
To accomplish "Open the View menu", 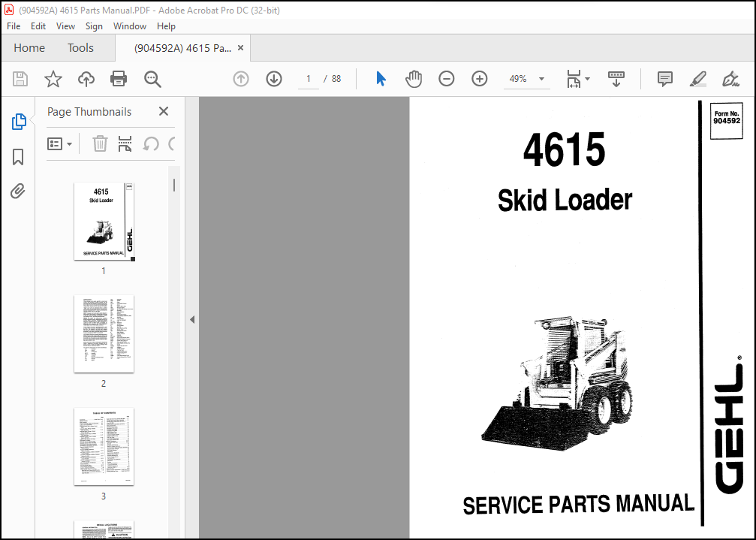I will [65, 26].
